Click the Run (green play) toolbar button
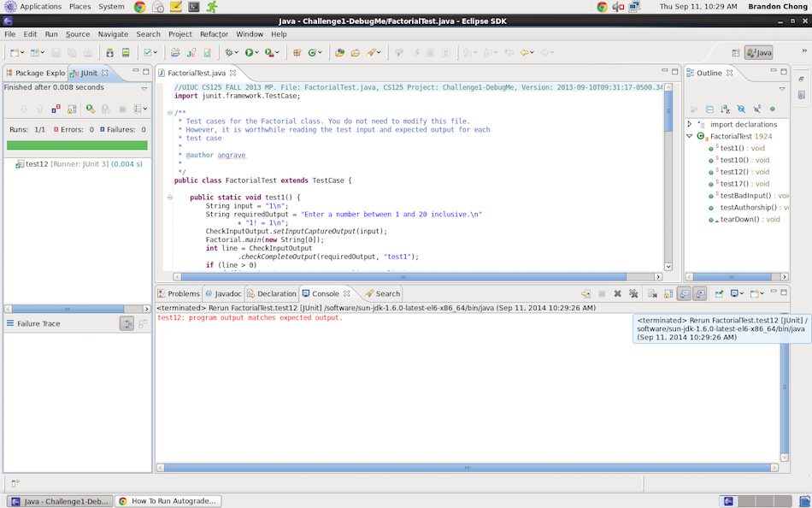This screenshot has width=812, height=508. click(250, 53)
